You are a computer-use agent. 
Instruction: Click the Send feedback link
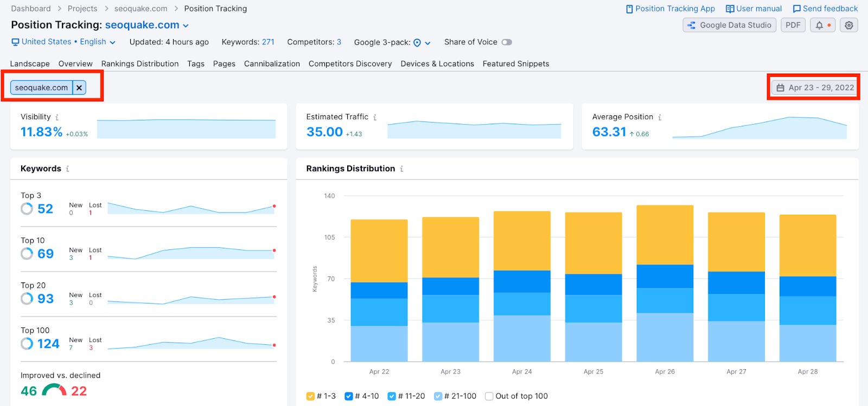(x=825, y=9)
